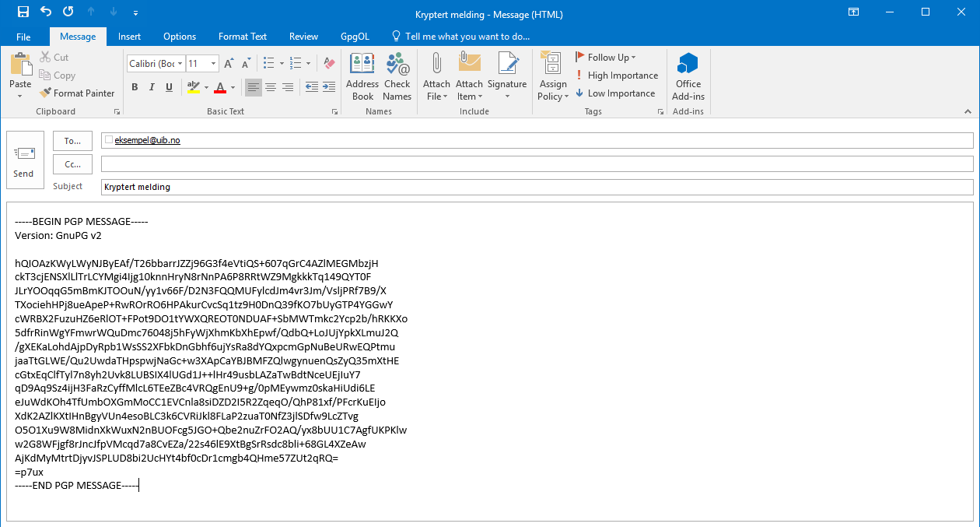Screen dimensions: 980x527
Task: Increase indent of the text
Action: (330, 87)
